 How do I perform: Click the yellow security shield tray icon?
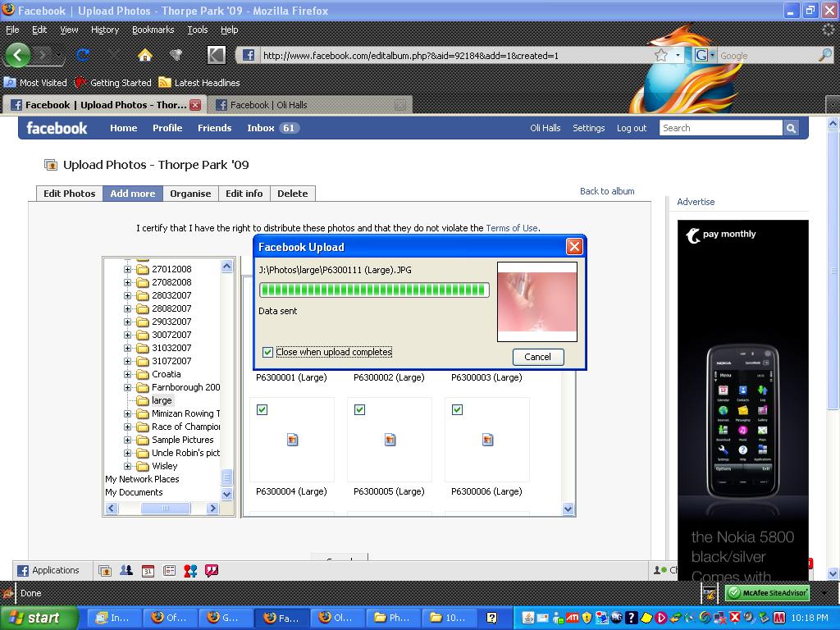pos(587,618)
